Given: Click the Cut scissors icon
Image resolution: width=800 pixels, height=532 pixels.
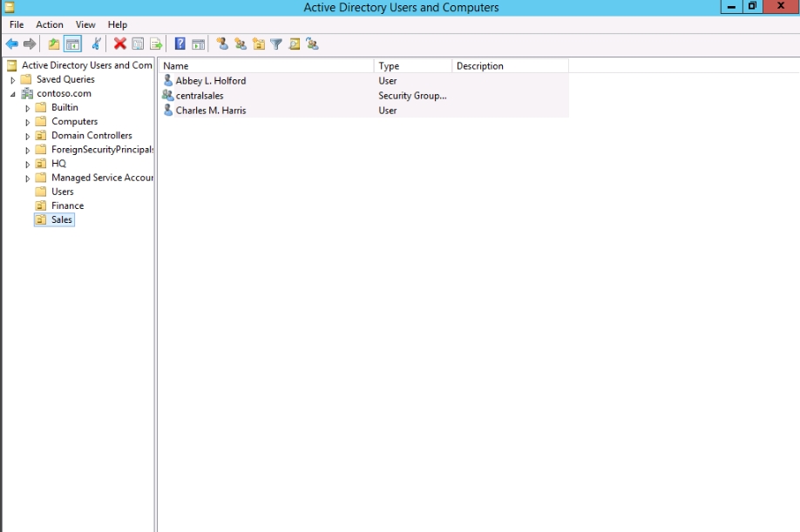Looking at the screenshot, I should pyautogui.click(x=97, y=44).
